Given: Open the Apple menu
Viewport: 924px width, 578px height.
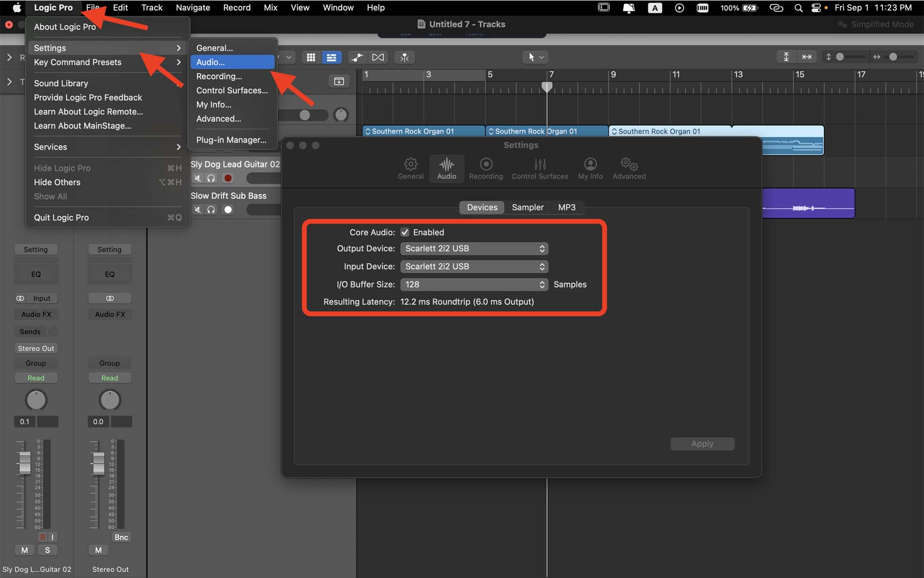Looking at the screenshot, I should pyautogui.click(x=16, y=8).
